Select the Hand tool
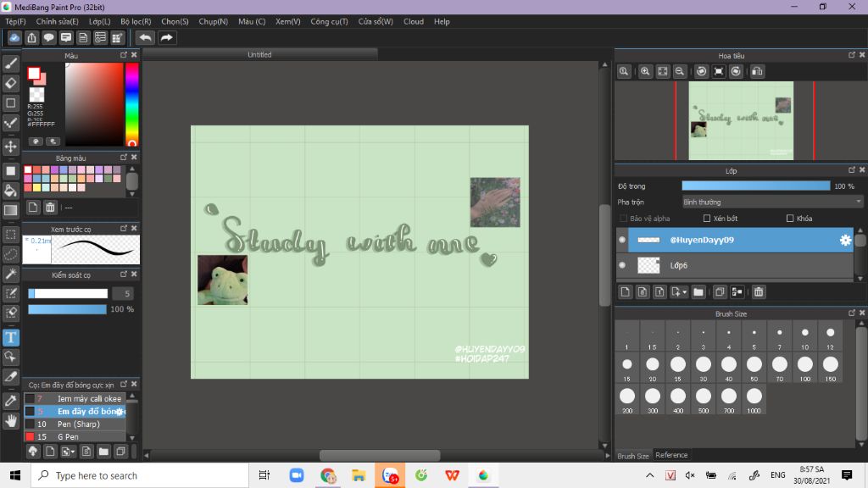 pos(10,421)
